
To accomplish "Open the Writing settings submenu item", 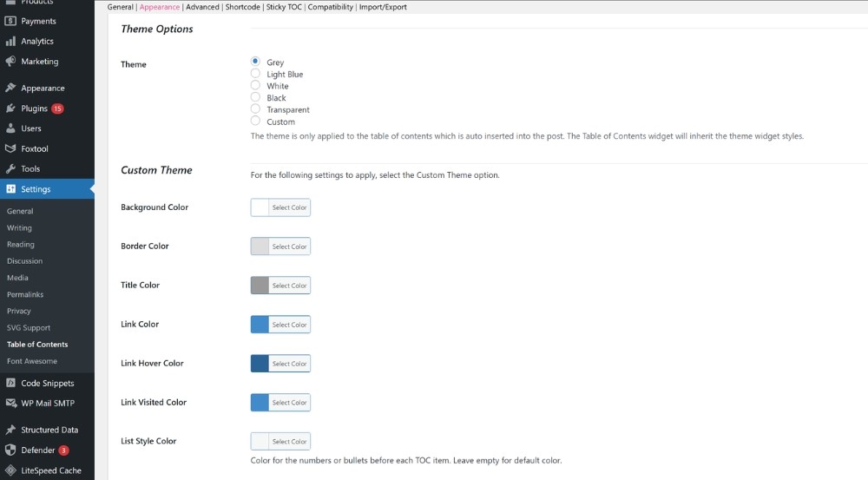I will 19,227.
